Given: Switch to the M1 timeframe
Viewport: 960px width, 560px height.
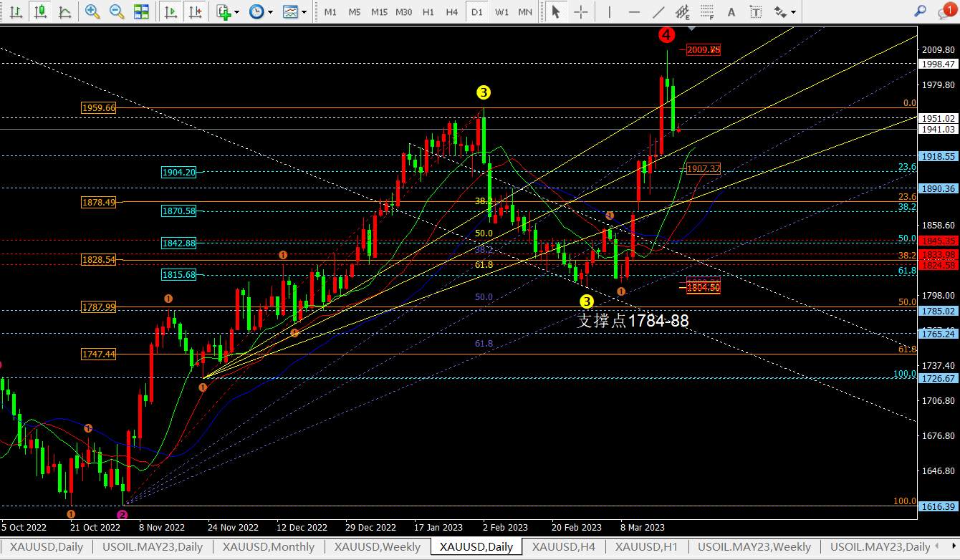Looking at the screenshot, I should 330,11.
